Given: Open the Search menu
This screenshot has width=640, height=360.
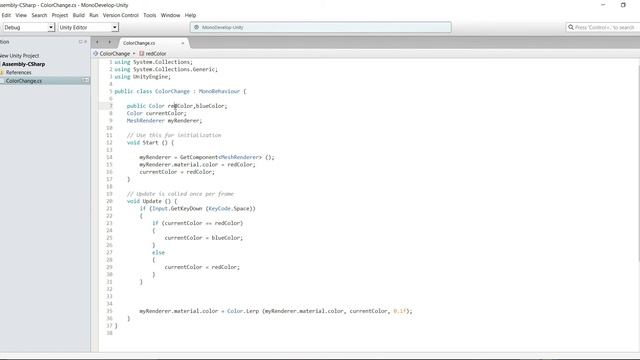Looking at the screenshot, I should click(x=39, y=15).
